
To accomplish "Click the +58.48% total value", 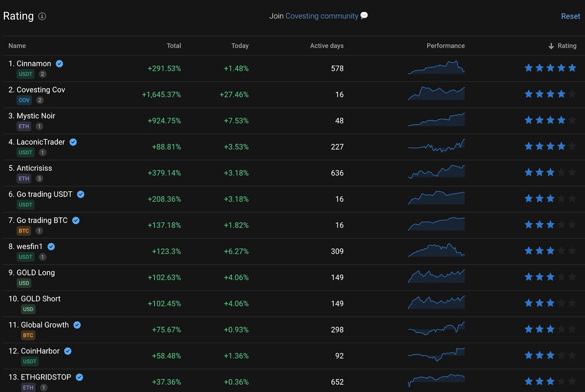I will click(166, 356).
